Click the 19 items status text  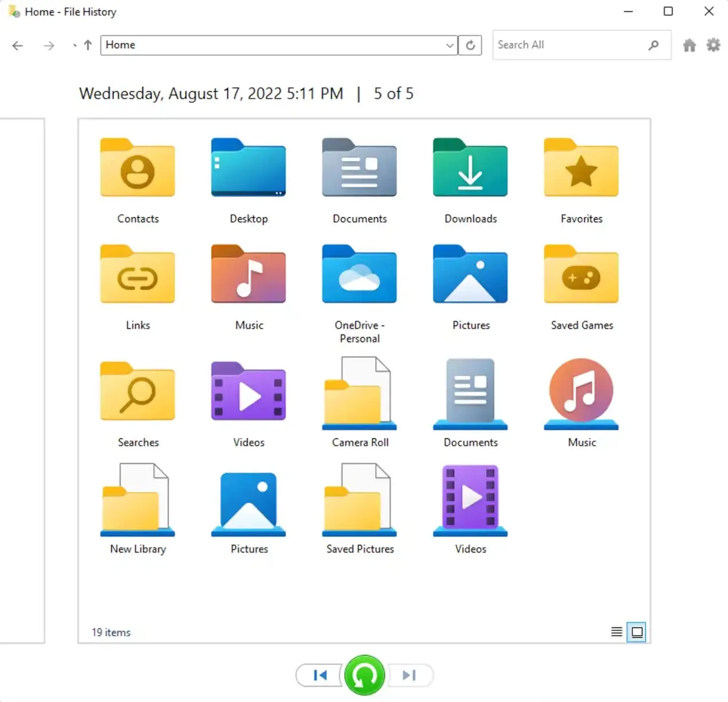(x=111, y=632)
